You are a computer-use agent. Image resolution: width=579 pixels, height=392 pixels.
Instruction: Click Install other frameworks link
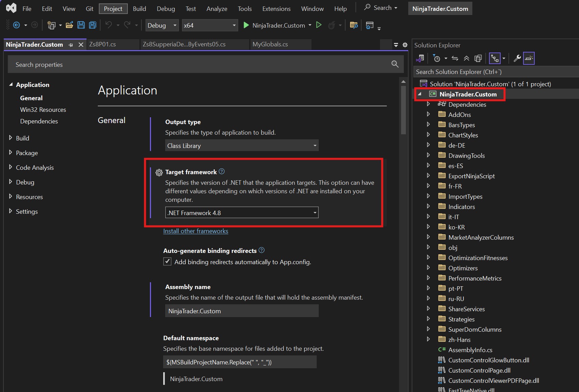tap(196, 231)
